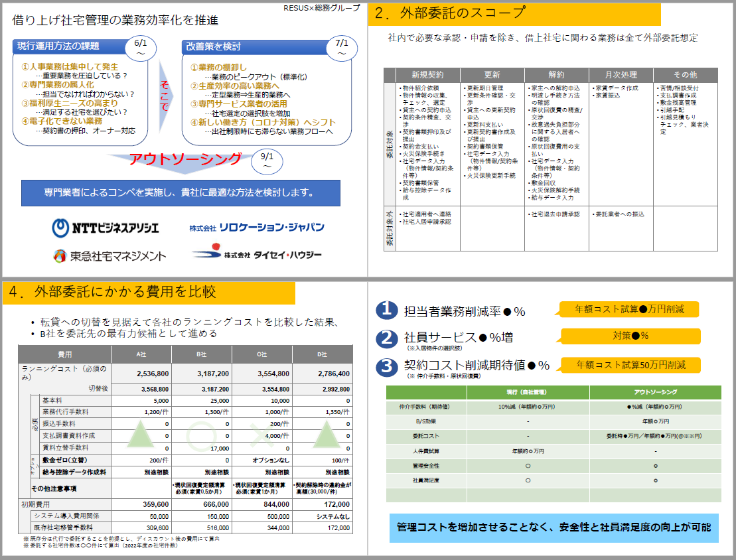The height and width of the screenshot is (560, 736).
Task: Click the green circle mark in the B社 column
Action: [201, 435]
